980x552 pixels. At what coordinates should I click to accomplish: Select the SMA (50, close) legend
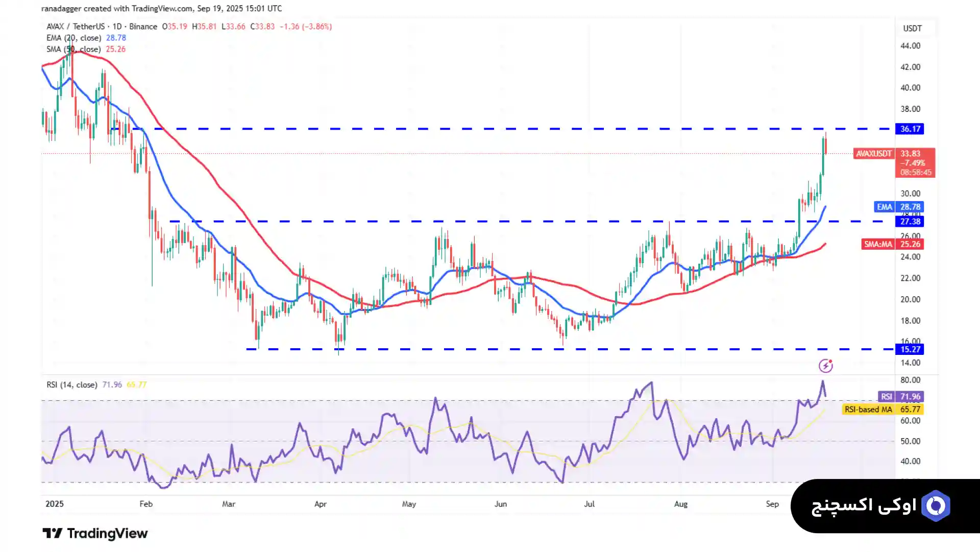(73, 49)
